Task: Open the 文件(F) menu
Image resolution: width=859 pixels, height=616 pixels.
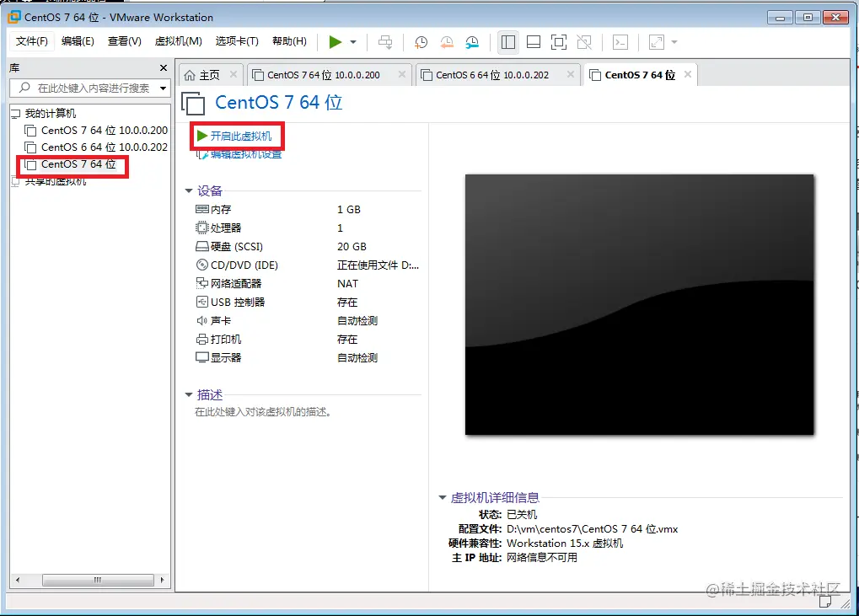Action: click(x=32, y=41)
